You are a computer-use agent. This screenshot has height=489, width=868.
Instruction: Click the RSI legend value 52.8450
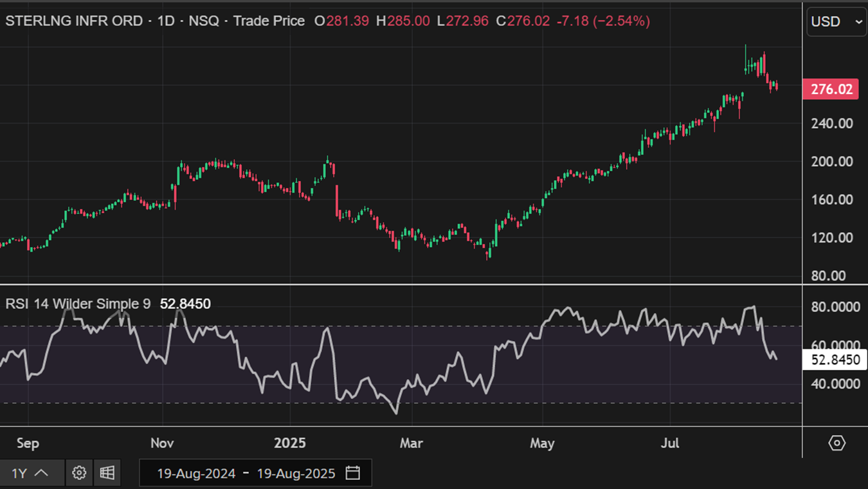click(185, 304)
